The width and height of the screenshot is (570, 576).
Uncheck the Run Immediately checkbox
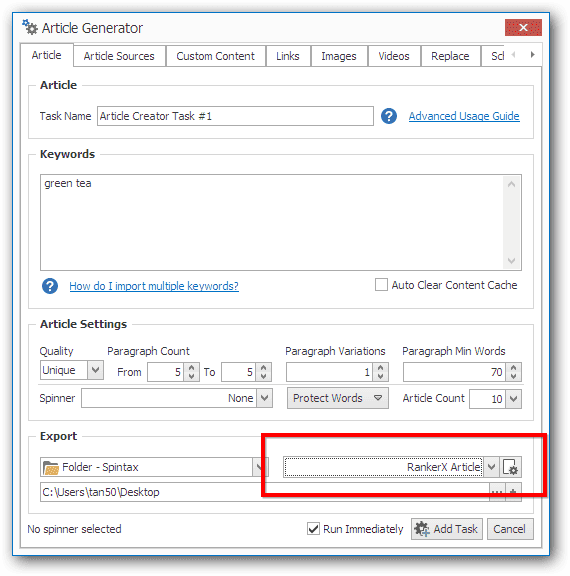point(313,529)
